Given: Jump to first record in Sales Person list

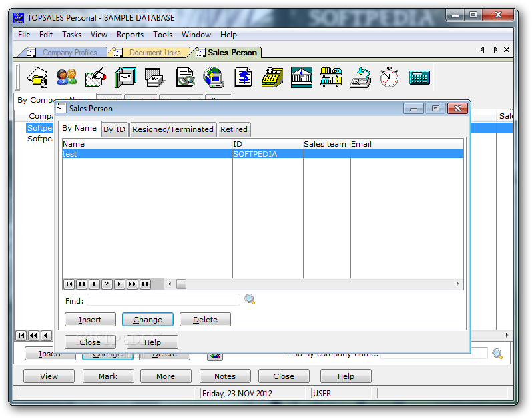Looking at the screenshot, I should click(69, 284).
